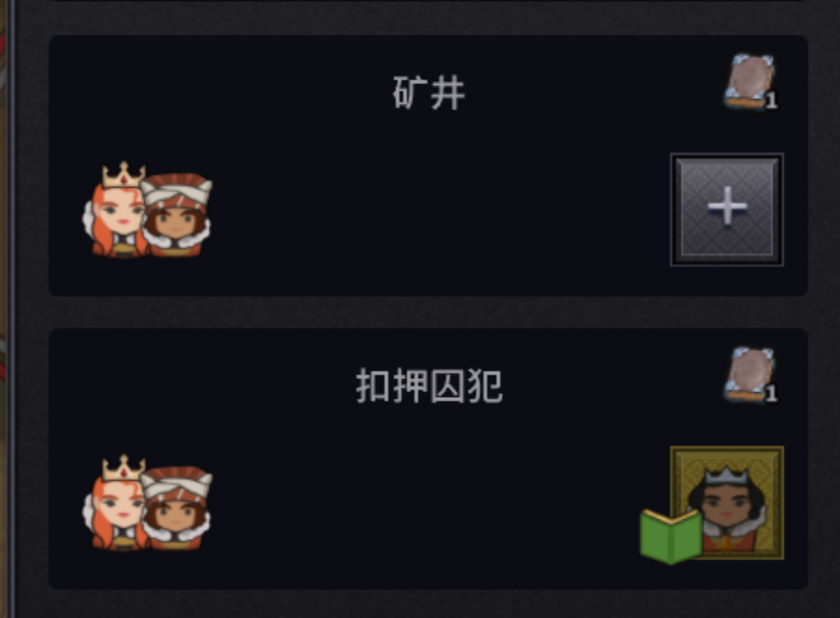Viewport: 840px width, 618px height.
Task: Click the stone resource icon on 扣押囚犯 card
Action: [750, 374]
